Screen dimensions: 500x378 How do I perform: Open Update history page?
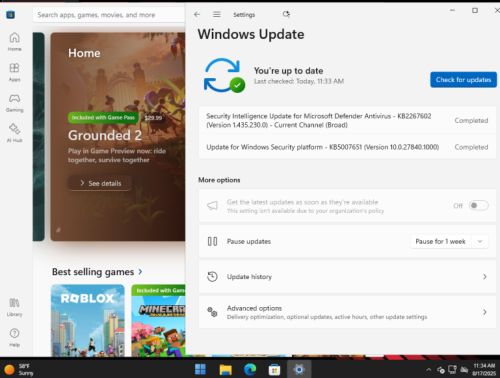click(347, 277)
